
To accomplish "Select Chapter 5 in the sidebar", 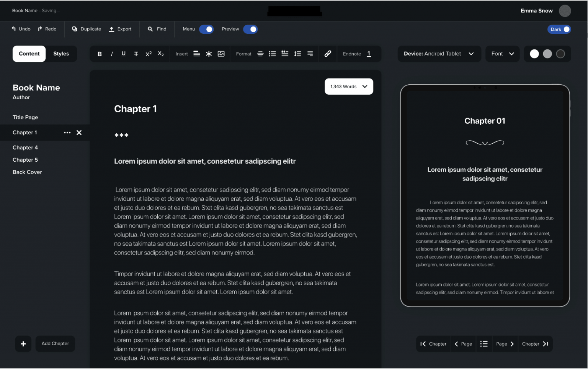I will click(25, 160).
